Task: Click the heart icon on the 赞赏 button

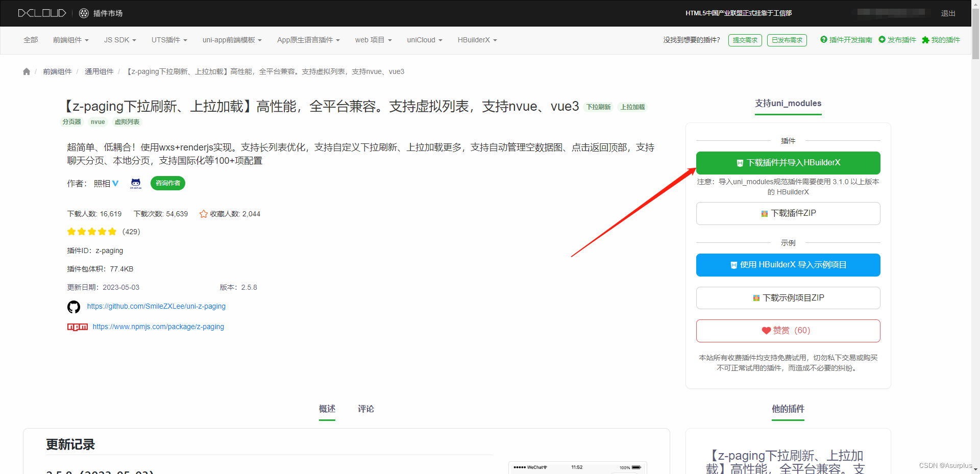Action: (766, 331)
